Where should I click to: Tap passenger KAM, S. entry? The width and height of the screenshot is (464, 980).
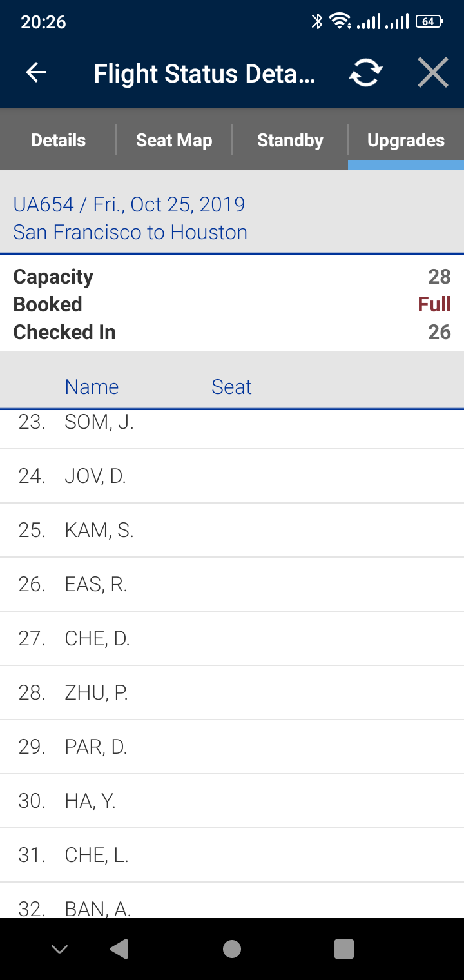click(x=232, y=531)
